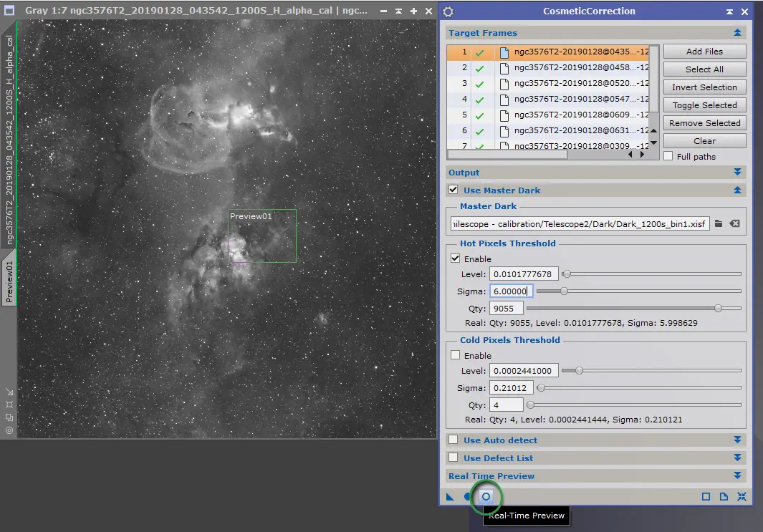
Task: Click file icon of frame 5 row
Action: (x=504, y=115)
